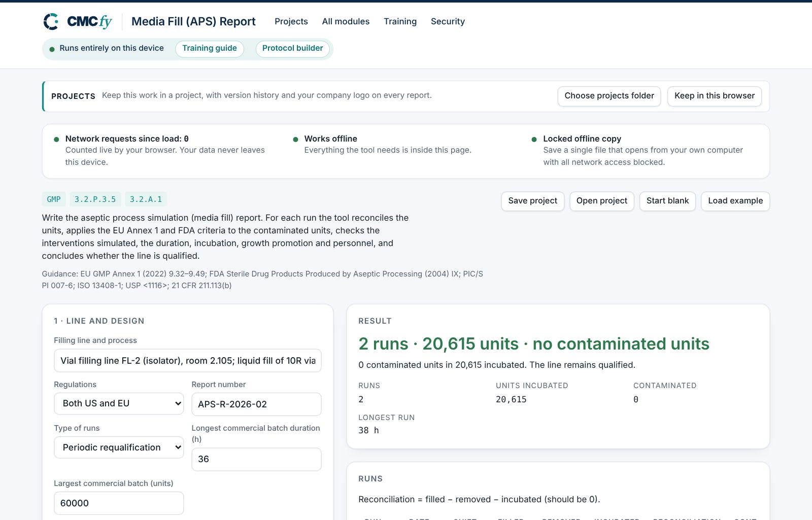Screen dimensions: 812x520
Task: Click the '20,615' units incubated value
Action: pos(511,400)
